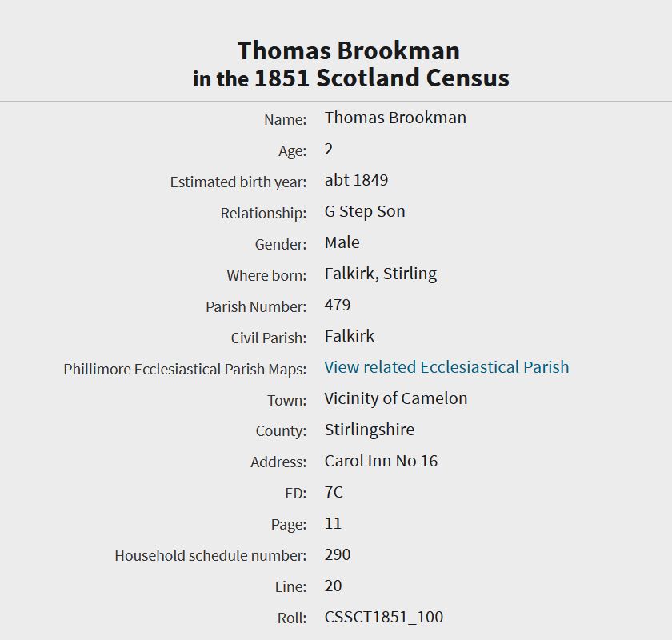Click the Thomas Brookman page heading
The width and height of the screenshot is (672, 640).
[348, 50]
